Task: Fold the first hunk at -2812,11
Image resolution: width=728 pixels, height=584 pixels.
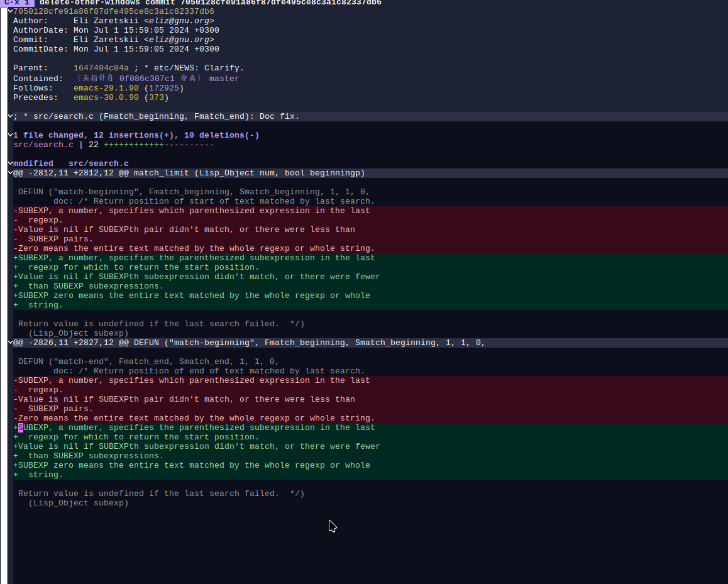Action: [10, 173]
